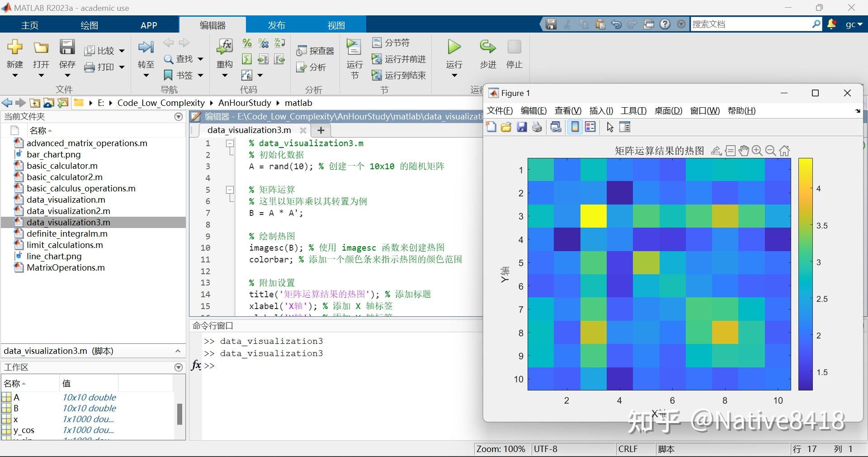Collapse code section fold at line 1
Image resolution: width=868 pixels, height=457 pixels.
pos(230,143)
